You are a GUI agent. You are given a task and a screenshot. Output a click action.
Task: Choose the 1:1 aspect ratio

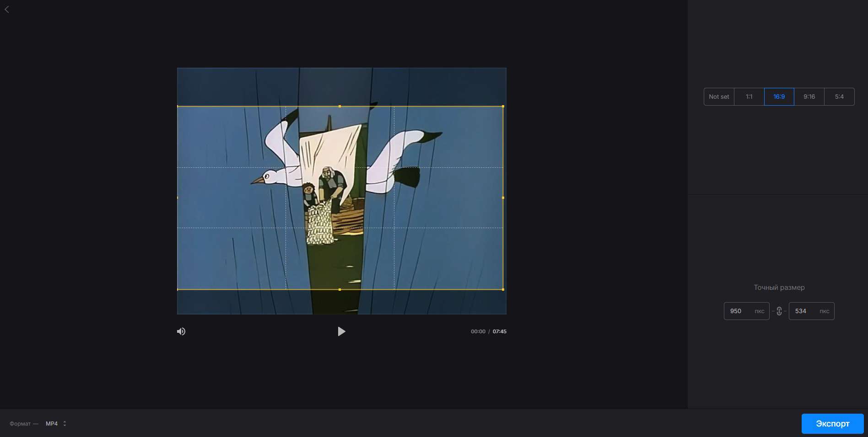click(x=749, y=97)
